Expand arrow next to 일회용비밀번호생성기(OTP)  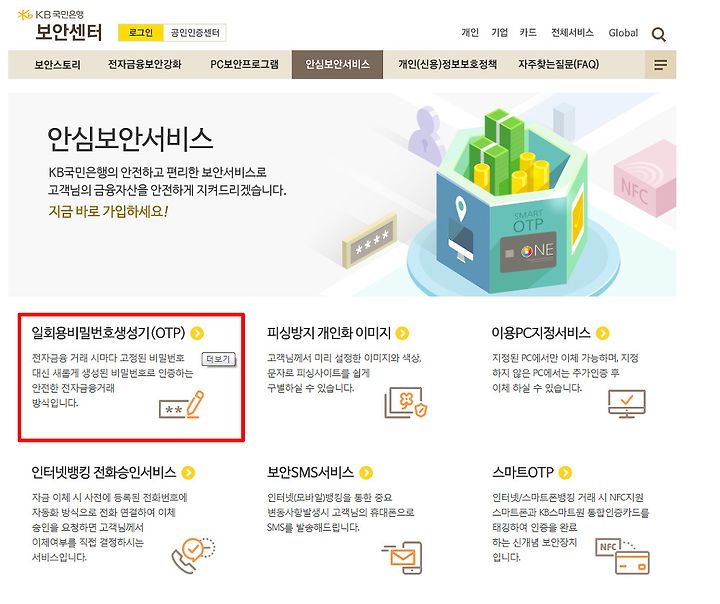197,333
